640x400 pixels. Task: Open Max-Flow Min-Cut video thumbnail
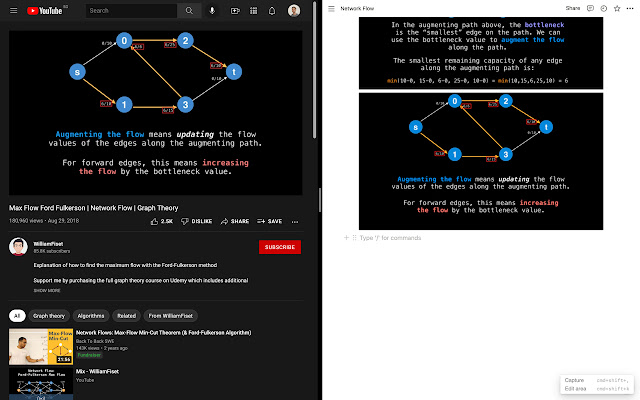point(41,347)
